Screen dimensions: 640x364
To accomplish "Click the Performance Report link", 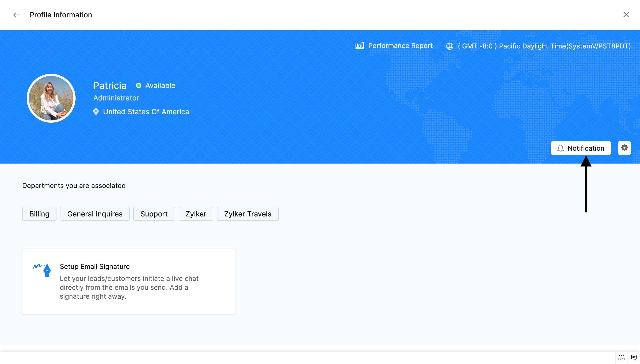I will (400, 46).
